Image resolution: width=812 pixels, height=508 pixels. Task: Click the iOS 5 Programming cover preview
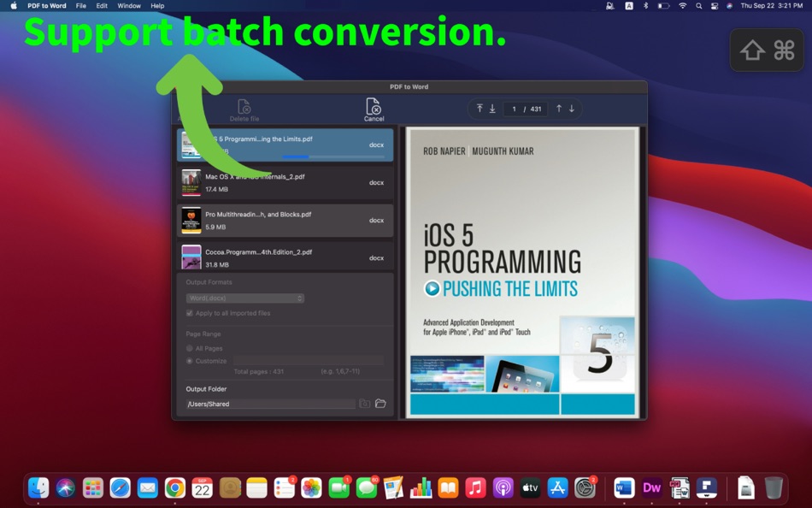[x=522, y=272]
